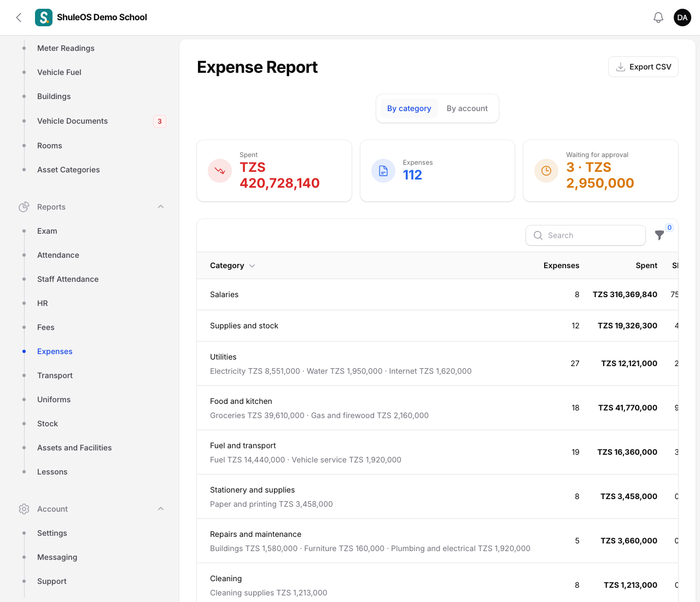Click the orange approval clock icon
700x602 pixels.
pyautogui.click(x=546, y=171)
